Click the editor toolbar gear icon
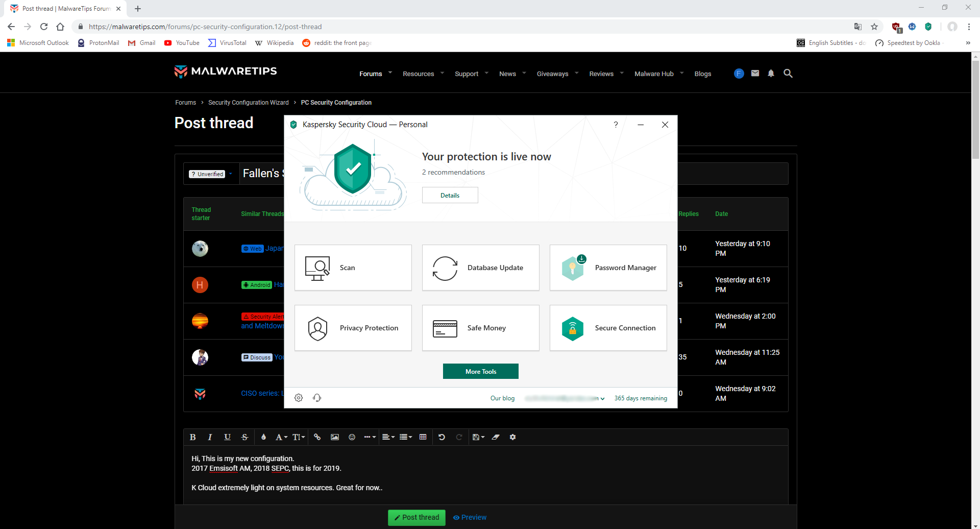Screen dimensions: 980x529 (x=512, y=437)
